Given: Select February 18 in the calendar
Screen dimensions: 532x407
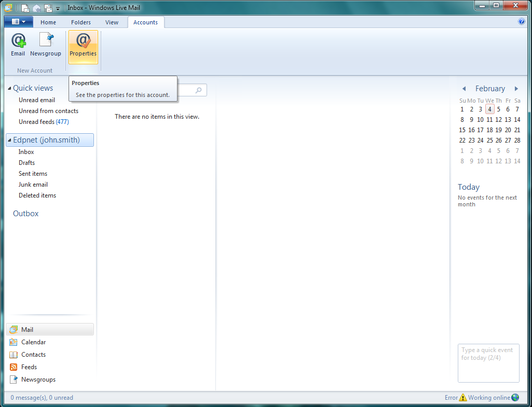Looking at the screenshot, I should [x=489, y=130].
